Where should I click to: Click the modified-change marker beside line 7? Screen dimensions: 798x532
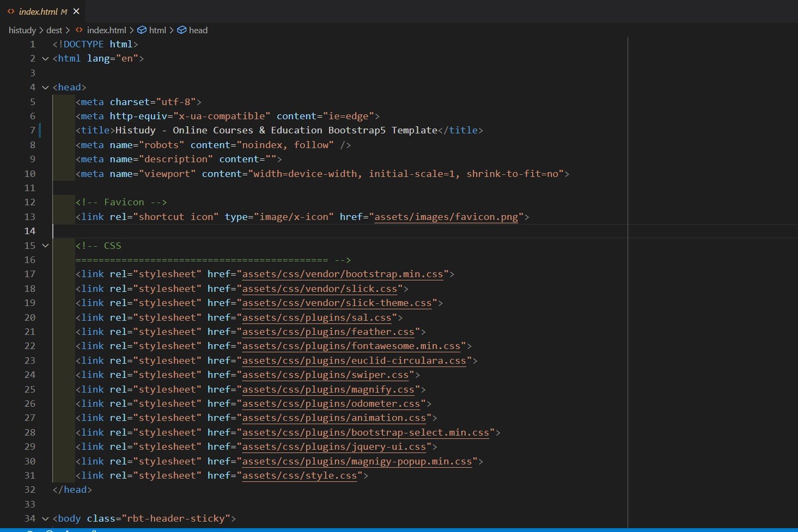click(x=40, y=131)
